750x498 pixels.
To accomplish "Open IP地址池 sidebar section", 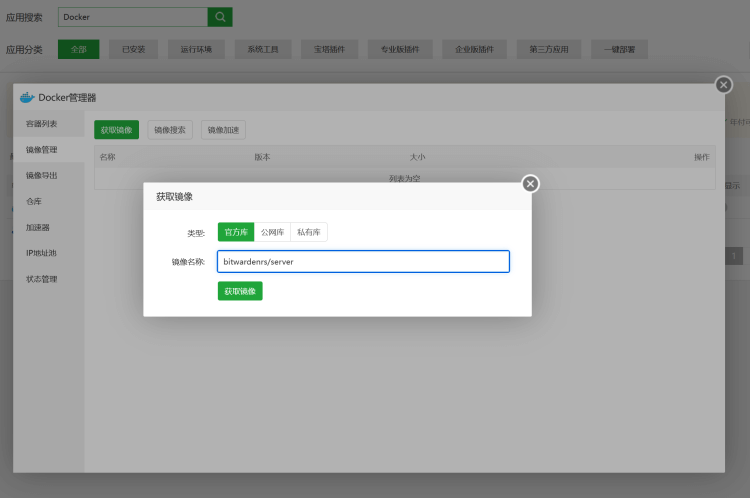I will click(42, 253).
